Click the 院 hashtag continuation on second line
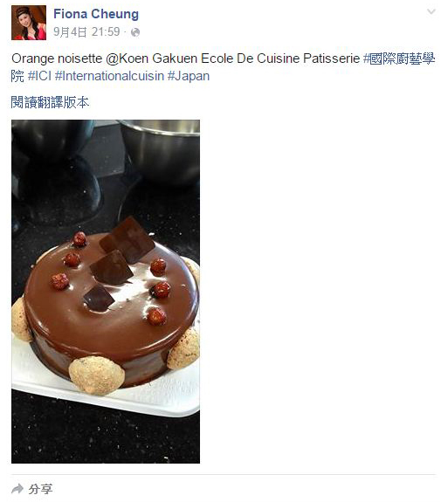448x502 pixels. click(x=17, y=76)
